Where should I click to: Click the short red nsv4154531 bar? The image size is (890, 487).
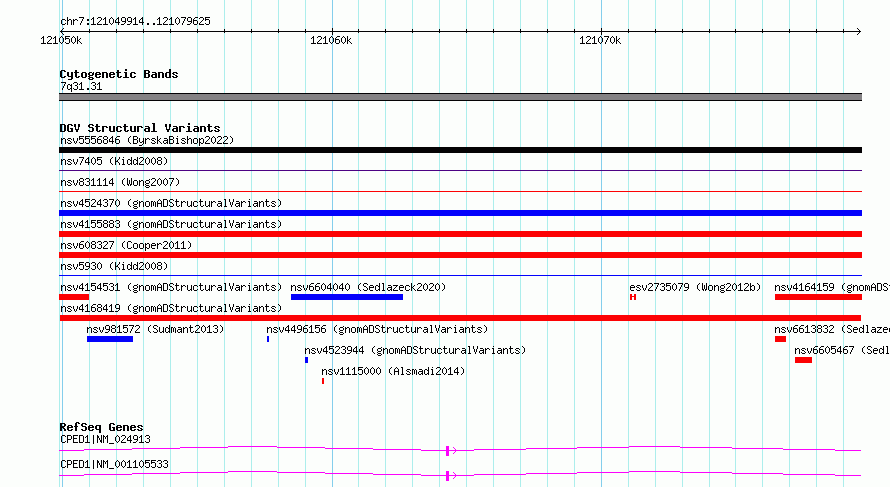(74, 297)
